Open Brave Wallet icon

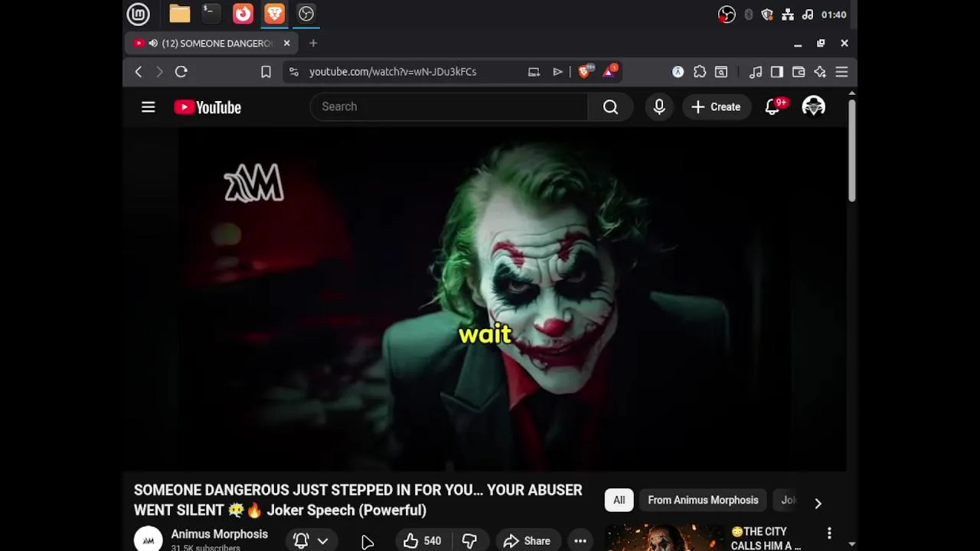[x=799, y=72]
